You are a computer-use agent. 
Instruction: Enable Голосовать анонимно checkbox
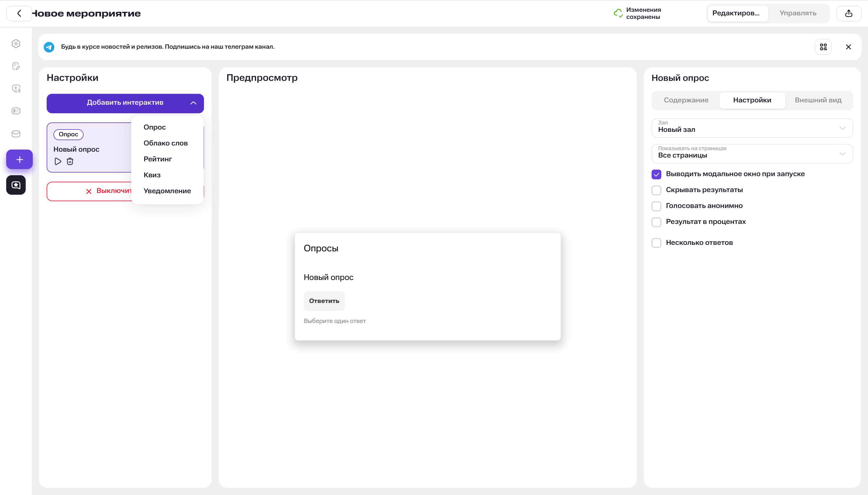tap(656, 206)
